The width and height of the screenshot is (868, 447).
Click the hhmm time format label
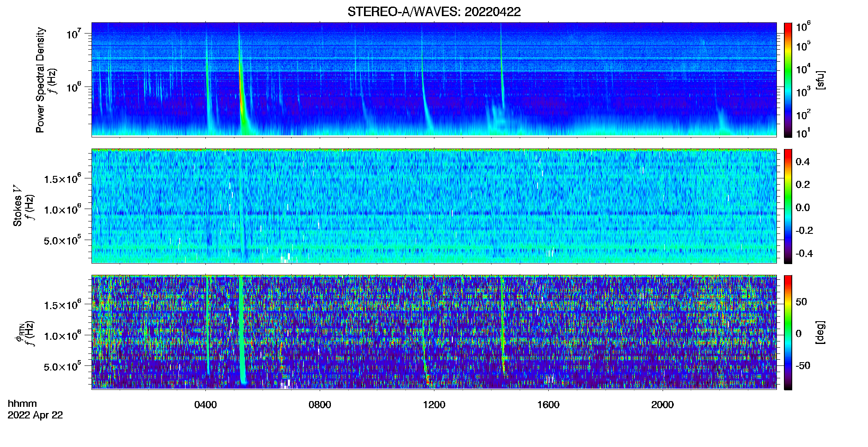(x=22, y=404)
